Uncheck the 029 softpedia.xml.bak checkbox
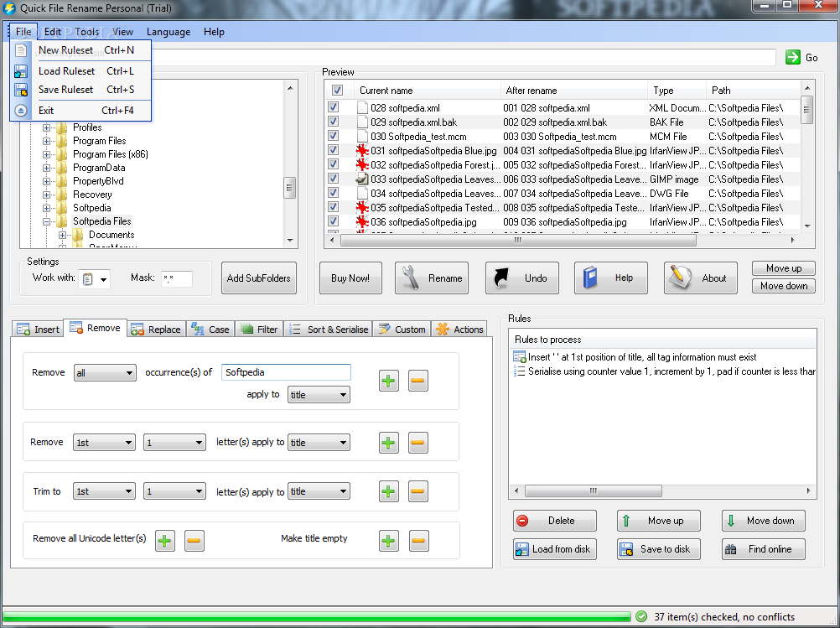840x628 pixels. point(333,122)
